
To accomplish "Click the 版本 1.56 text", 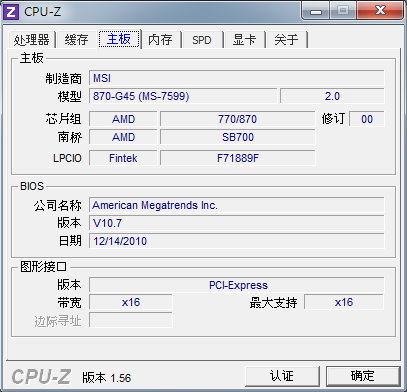I will [107, 378].
